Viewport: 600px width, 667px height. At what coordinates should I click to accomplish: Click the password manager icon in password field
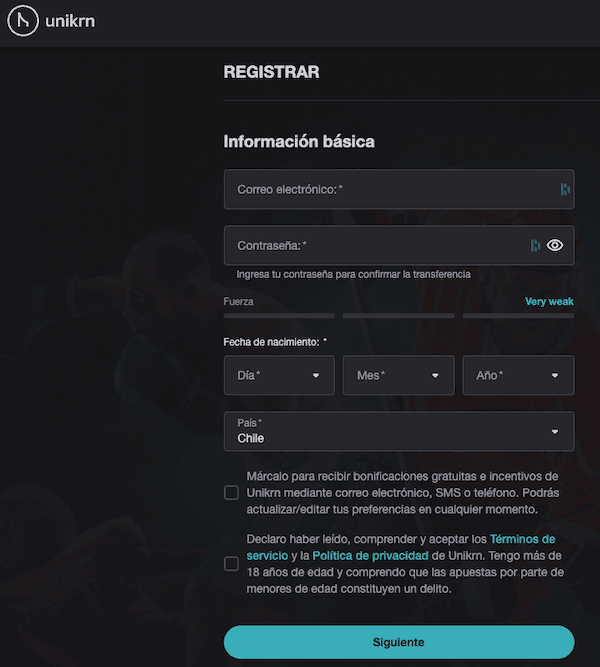coord(535,245)
